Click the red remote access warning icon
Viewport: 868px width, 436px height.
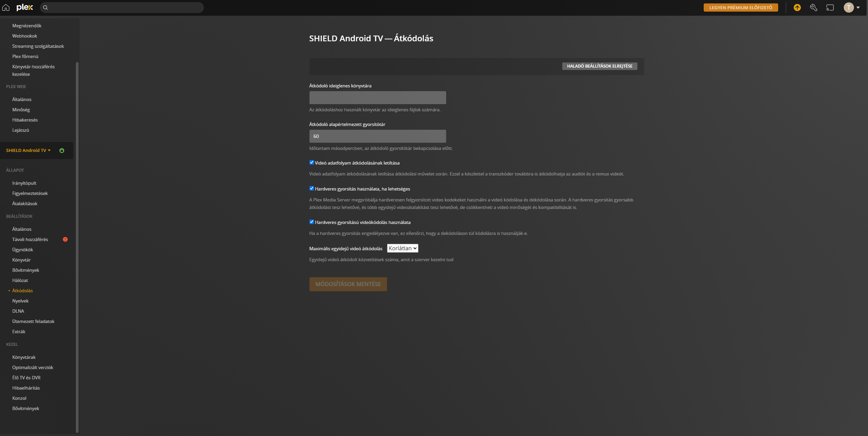(x=65, y=240)
